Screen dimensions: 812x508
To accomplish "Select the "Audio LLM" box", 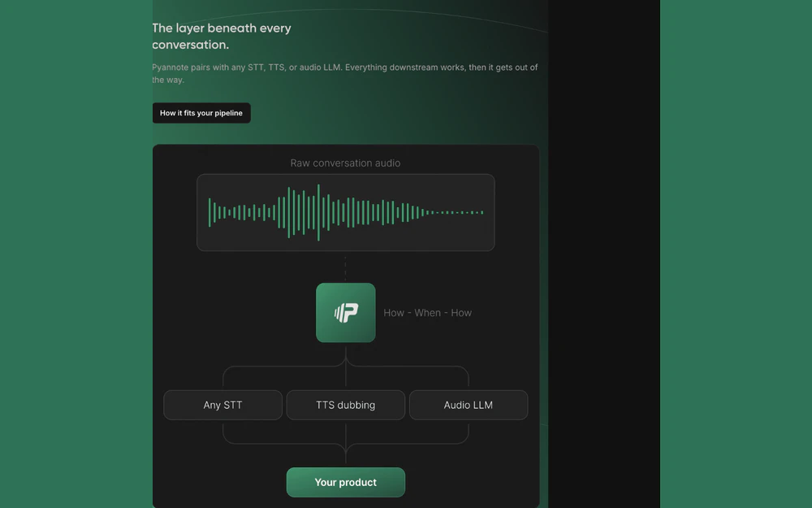I will coord(469,405).
